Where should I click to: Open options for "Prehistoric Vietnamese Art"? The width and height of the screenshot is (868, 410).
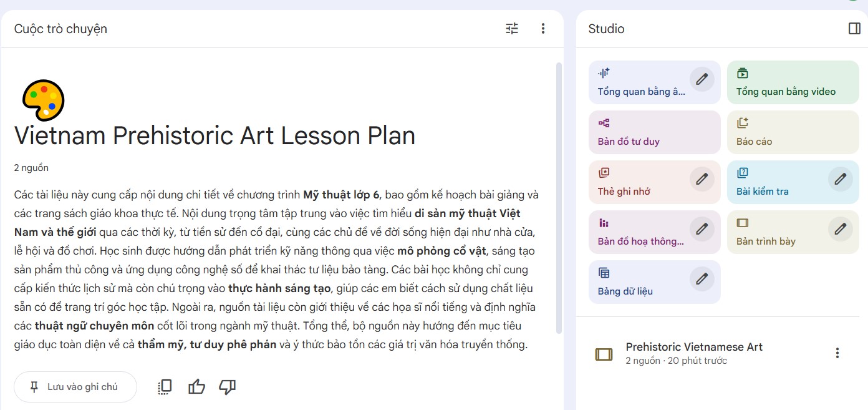[x=837, y=353]
